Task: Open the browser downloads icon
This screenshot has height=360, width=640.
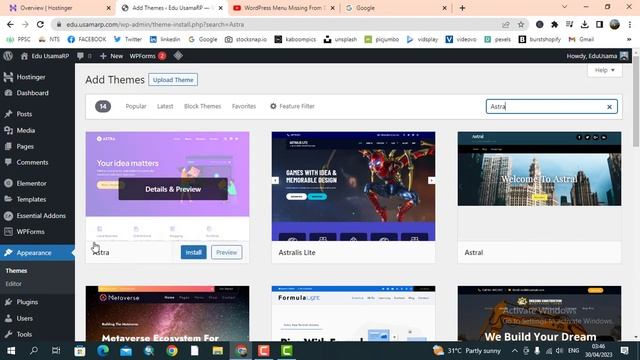Action: point(584,24)
